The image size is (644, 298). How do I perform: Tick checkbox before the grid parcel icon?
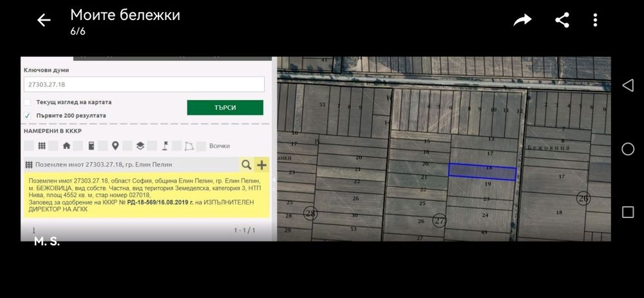tap(29, 146)
